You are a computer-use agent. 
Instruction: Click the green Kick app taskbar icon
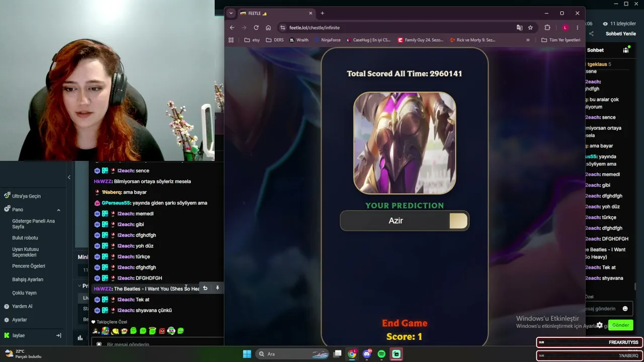[x=396, y=354]
